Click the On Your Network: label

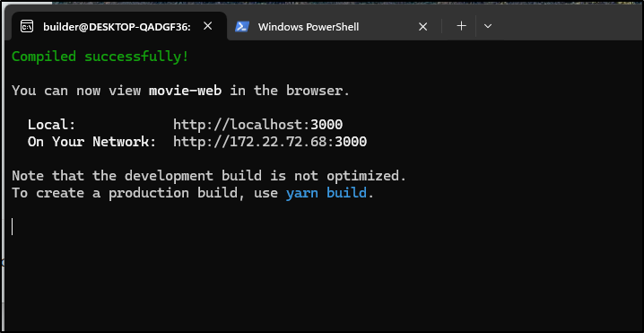coord(92,142)
